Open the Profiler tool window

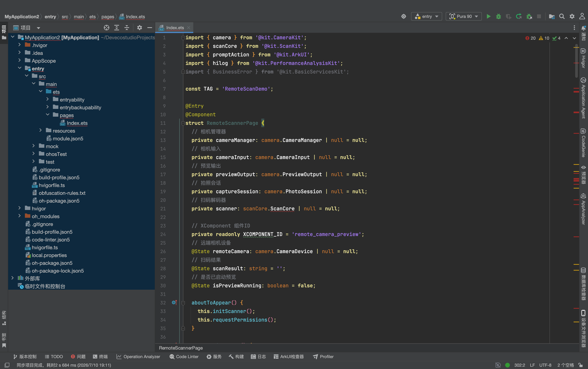click(323, 357)
